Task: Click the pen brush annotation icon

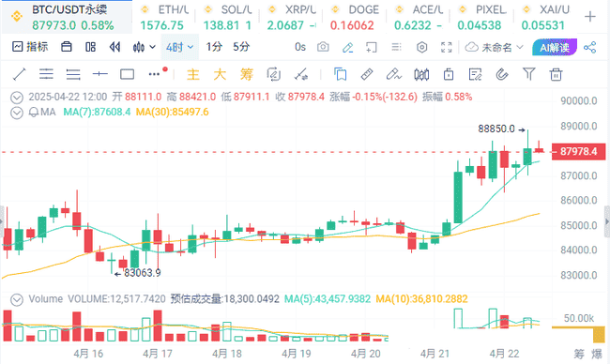Action: [394, 74]
